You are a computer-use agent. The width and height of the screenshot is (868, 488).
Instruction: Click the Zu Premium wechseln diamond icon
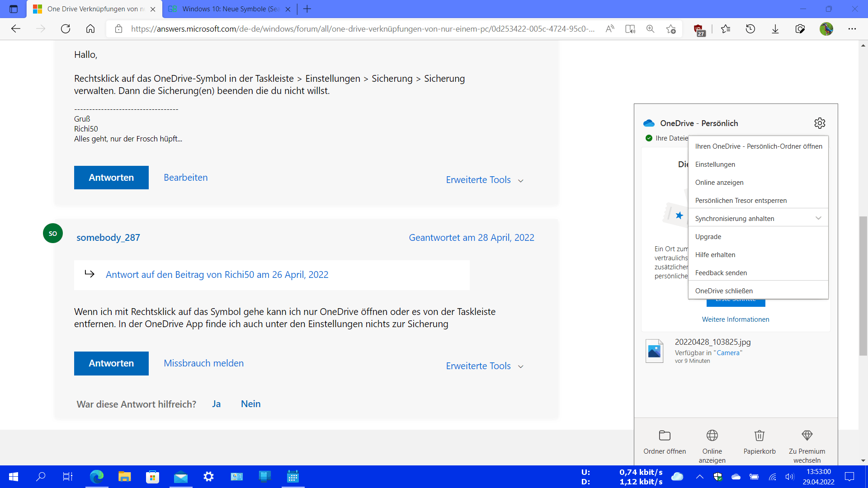(807, 436)
